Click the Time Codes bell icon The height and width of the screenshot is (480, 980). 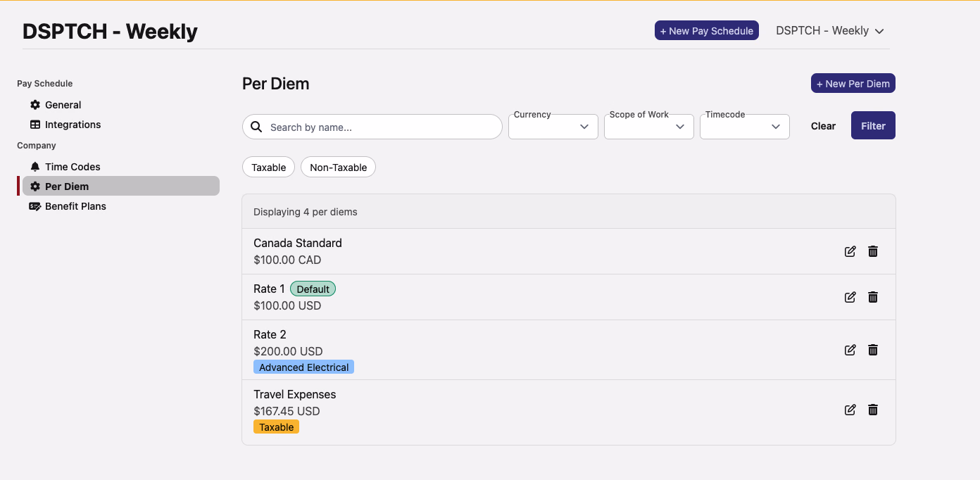point(35,167)
